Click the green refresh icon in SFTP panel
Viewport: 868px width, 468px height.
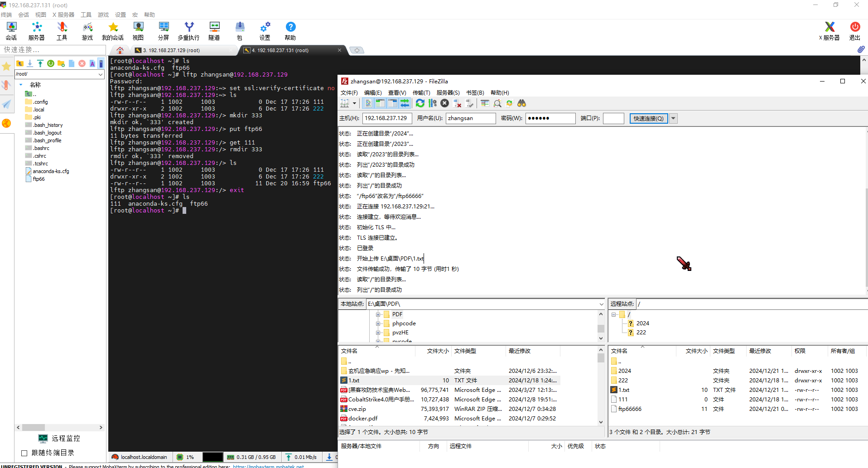[51, 63]
